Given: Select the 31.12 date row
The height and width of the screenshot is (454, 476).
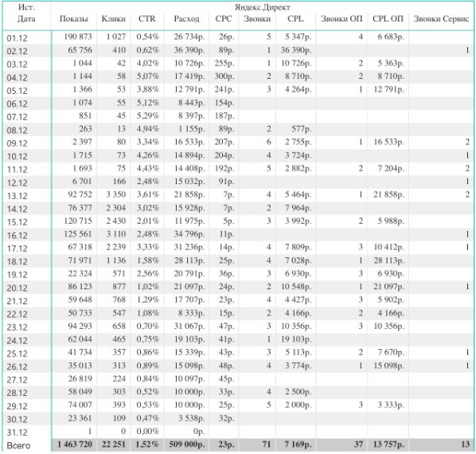Looking at the screenshot, I should pos(238,432).
